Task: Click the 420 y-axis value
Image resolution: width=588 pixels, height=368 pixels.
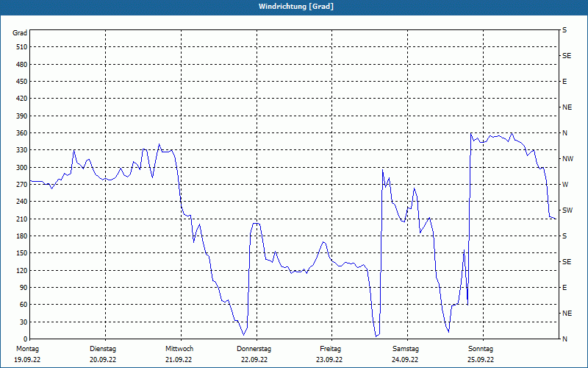Action: click(23, 99)
